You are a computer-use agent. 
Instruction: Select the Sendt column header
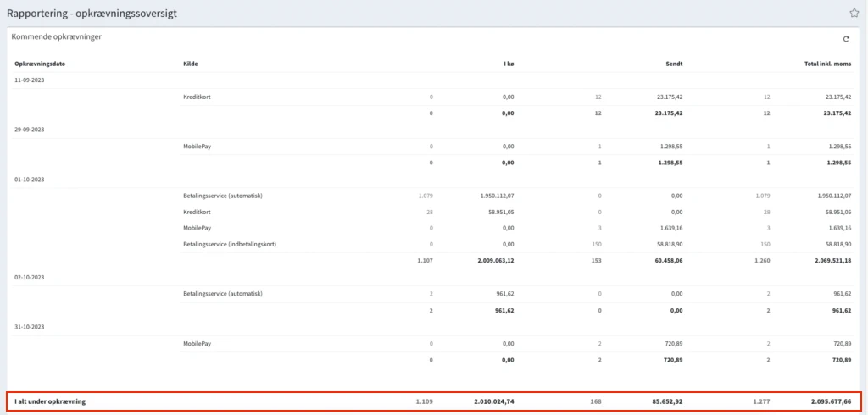(x=674, y=64)
